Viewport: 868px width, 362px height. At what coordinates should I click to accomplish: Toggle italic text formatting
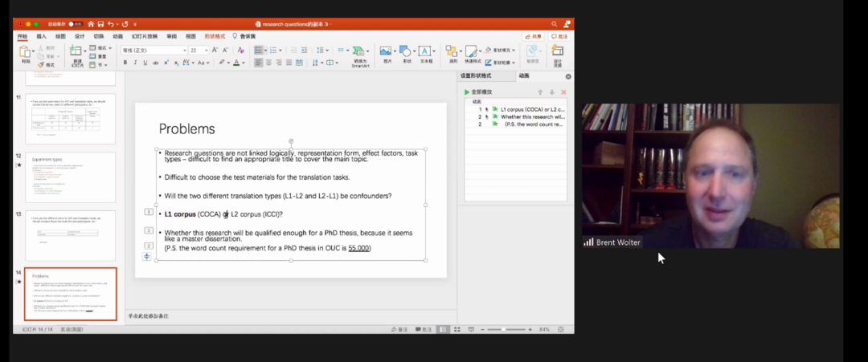point(136,63)
